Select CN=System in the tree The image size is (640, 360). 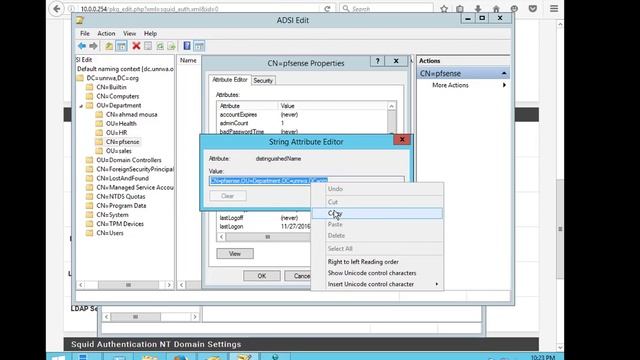[112, 215]
